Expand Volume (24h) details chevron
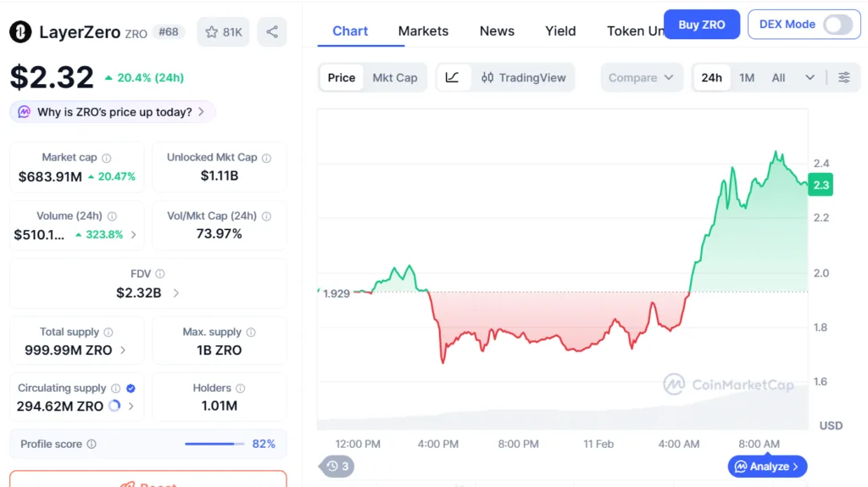868x487 pixels. 133,235
